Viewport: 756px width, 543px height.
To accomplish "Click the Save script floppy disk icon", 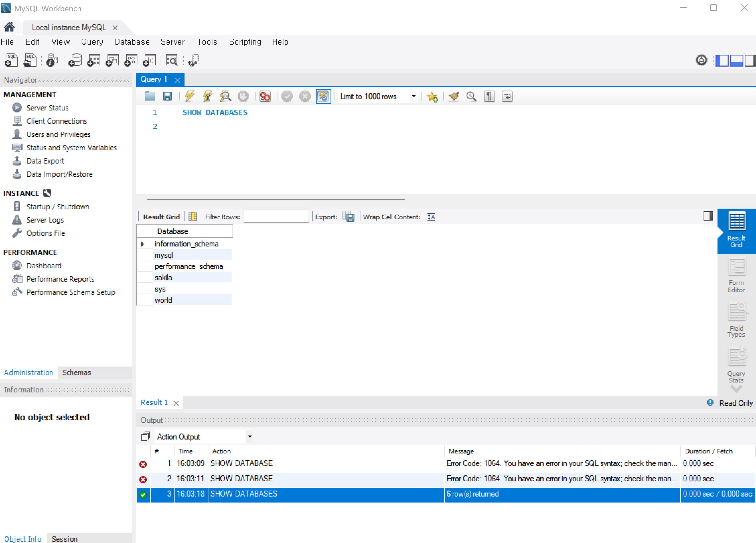I will click(167, 97).
